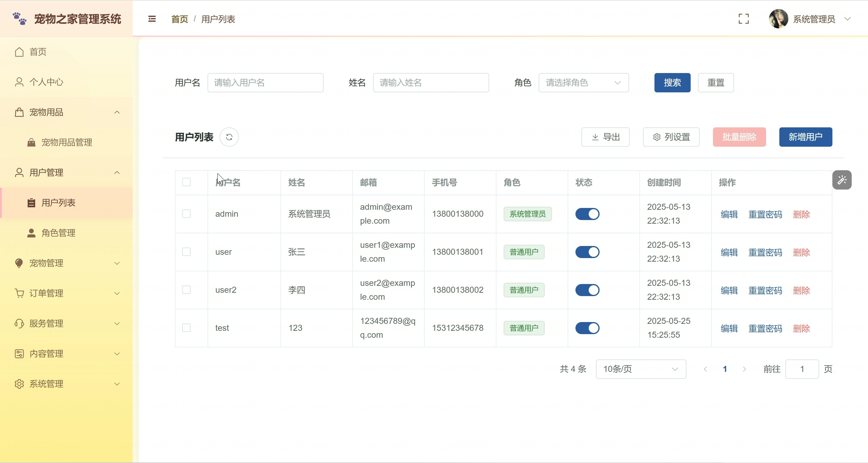The width and height of the screenshot is (868, 463).
Task: Open the 10条/页 page size dropdown
Action: coord(641,369)
